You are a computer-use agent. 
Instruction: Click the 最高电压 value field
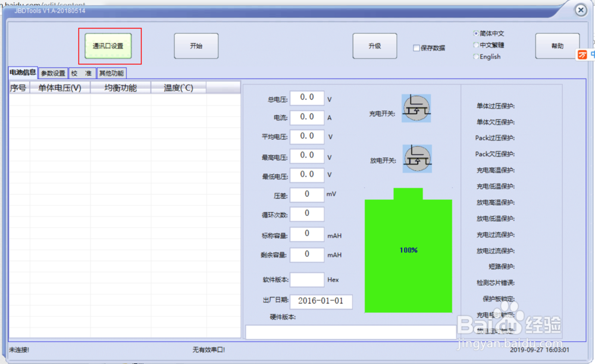pyautogui.click(x=307, y=155)
